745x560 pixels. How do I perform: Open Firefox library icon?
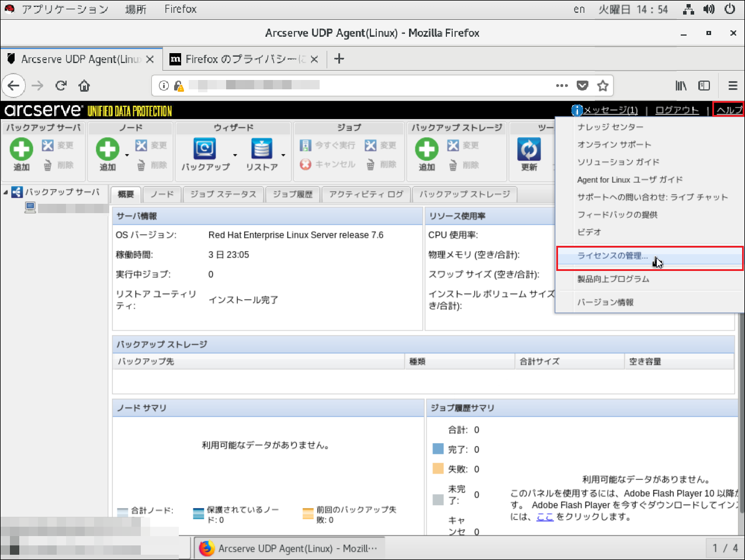point(681,86)
